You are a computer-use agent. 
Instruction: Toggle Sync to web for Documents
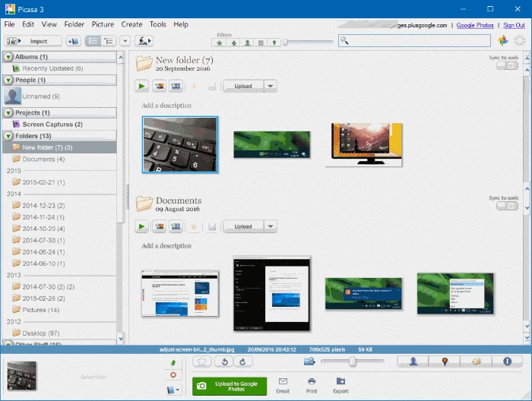505,206
